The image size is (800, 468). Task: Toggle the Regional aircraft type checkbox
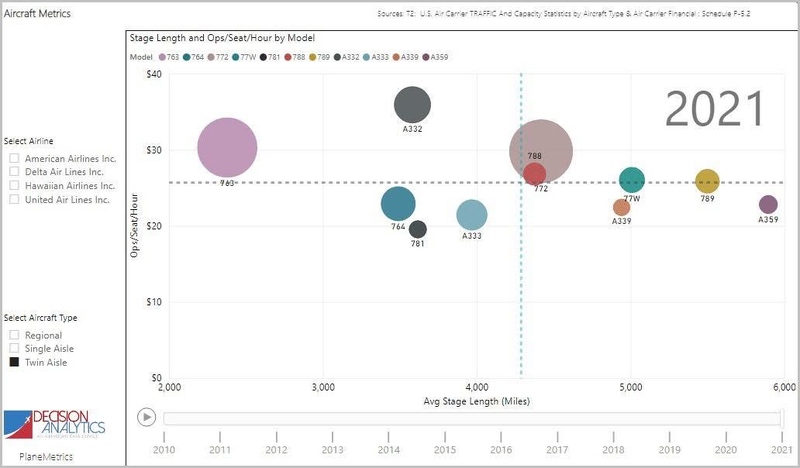(14, 335)
